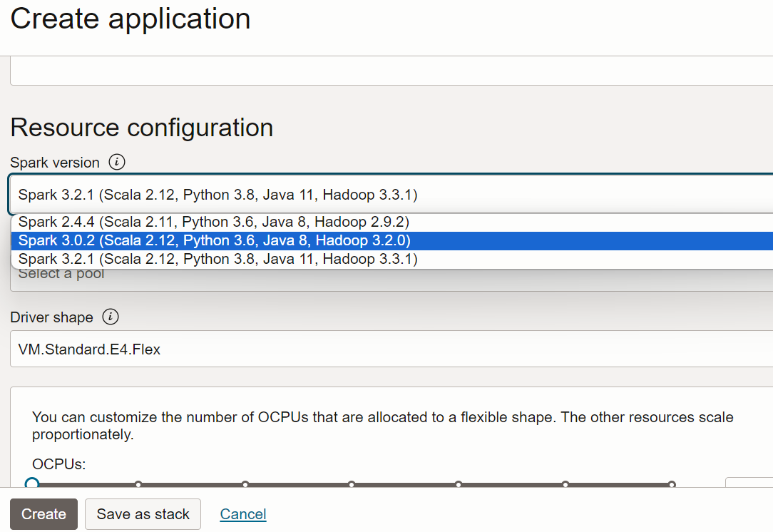
Task: Select Spark 3.2.1 with Java 11
Action: click(x=214, y=259)
